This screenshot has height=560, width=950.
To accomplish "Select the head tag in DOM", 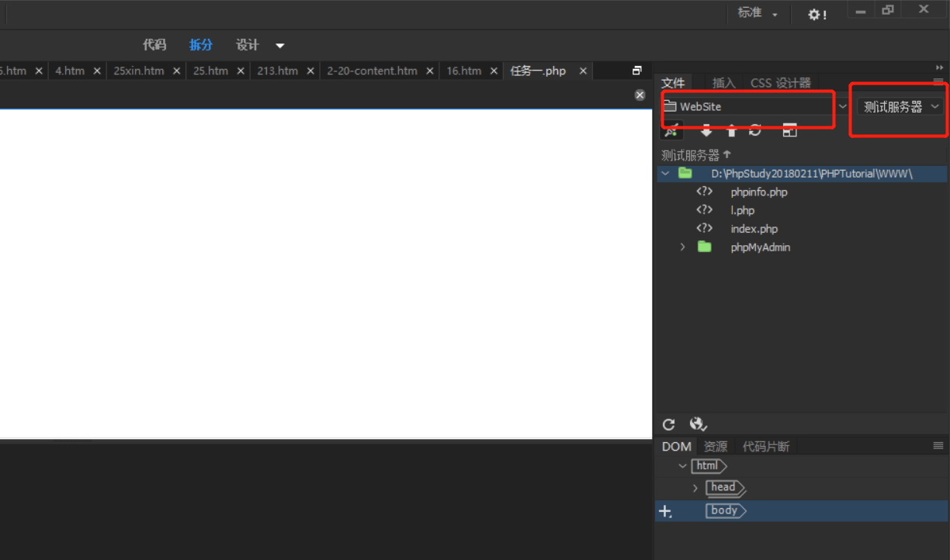I will 725,488.
